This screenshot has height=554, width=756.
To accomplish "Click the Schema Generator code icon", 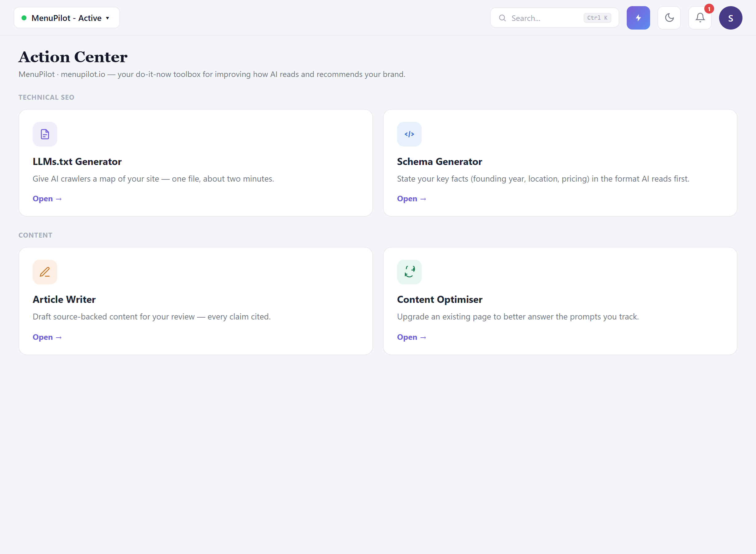I will pyautogui.click(x=409, y=134).
